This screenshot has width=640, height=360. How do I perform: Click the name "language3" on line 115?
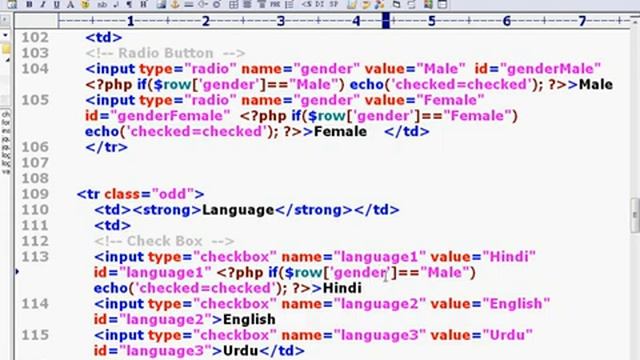[380, 335]
